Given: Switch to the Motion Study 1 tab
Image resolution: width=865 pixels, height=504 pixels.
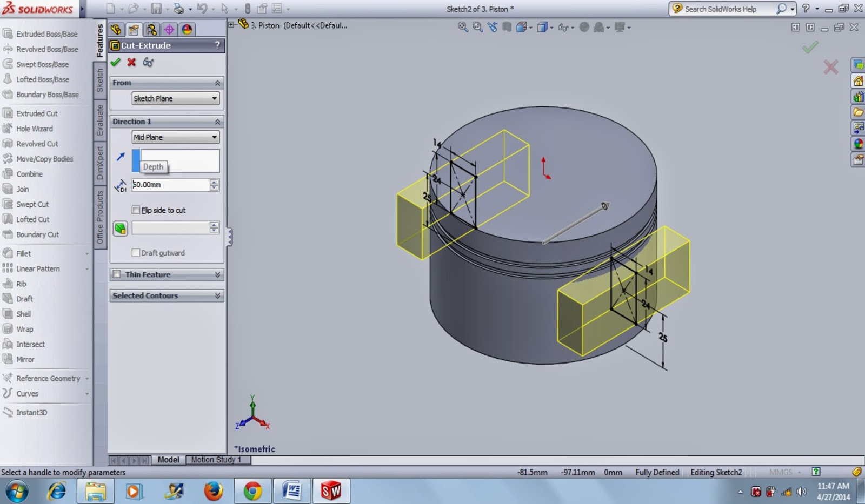Looking at the screenshot, I should pos(217,460).
